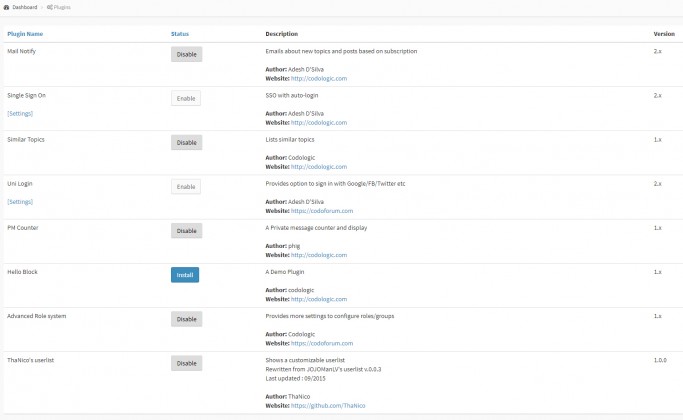Click 'A Demo Plugin' description text
The height and width of the screenshot is (420, 683).
pos(285,272)
